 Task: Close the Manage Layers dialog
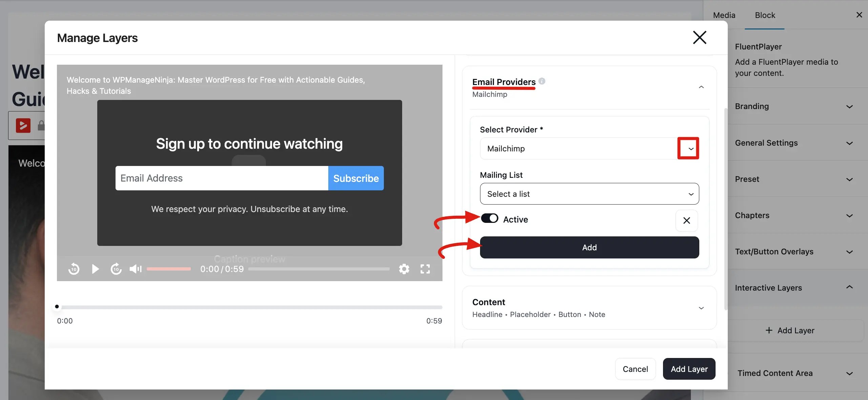[x=699, y=38]
